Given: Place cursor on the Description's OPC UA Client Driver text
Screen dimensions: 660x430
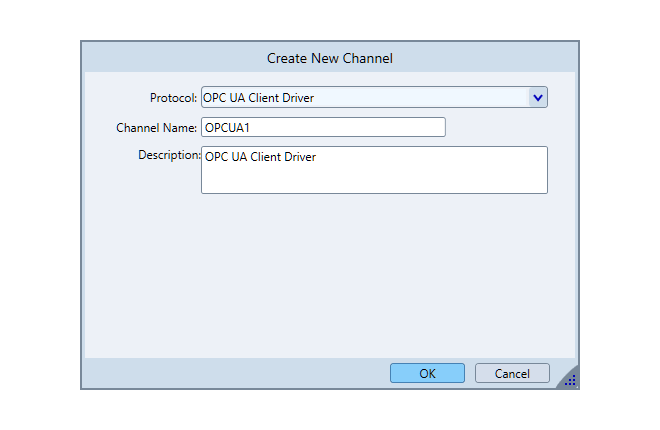Looking at the screenshot, I should [260, 157].
